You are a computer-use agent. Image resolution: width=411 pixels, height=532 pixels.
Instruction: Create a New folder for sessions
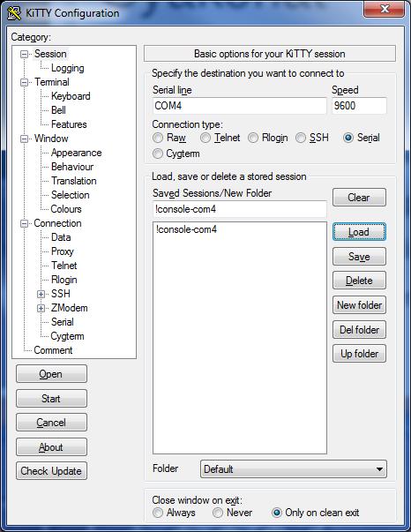tap(359, 305)
